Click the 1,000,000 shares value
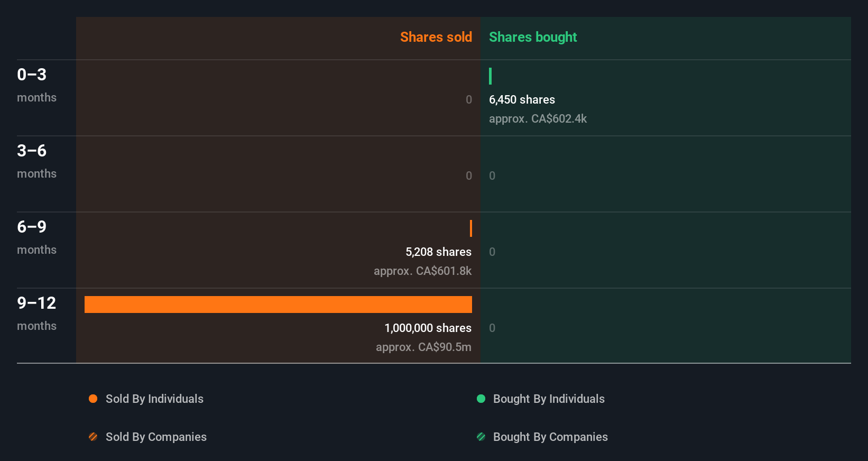This screenshot has height=461, width=868. click(428, 328)
